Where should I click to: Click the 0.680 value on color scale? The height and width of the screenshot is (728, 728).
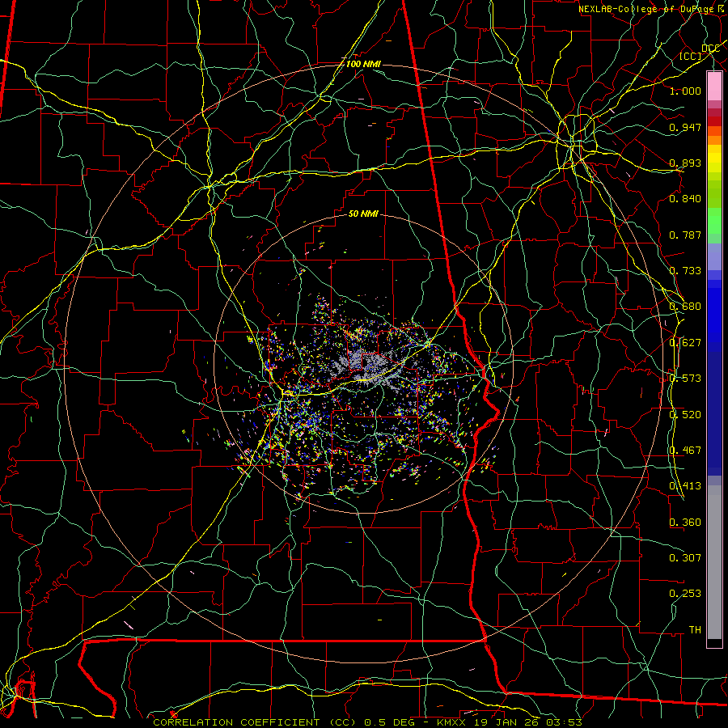coord(685,307)
